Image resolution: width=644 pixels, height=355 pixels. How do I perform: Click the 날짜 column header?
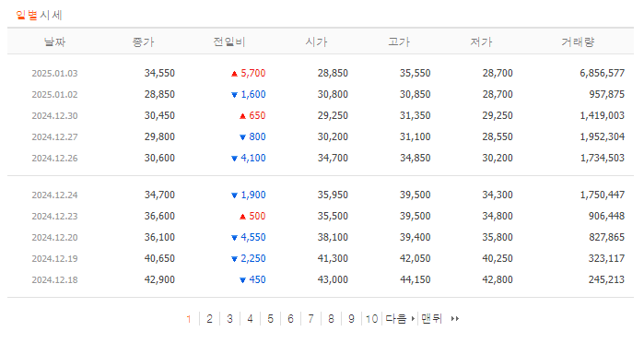tap(54, 41)
